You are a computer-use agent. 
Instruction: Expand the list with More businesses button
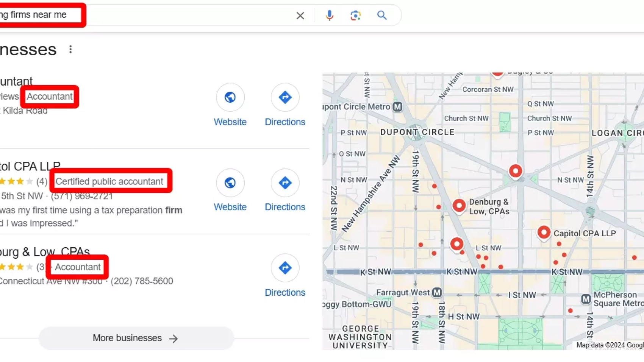pyautogui.click(x=136, y=338)
